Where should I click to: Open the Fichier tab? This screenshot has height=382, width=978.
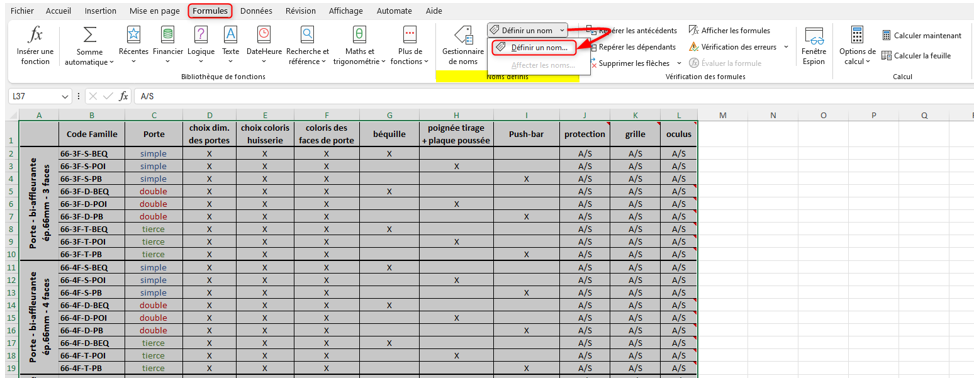[22, 11]
